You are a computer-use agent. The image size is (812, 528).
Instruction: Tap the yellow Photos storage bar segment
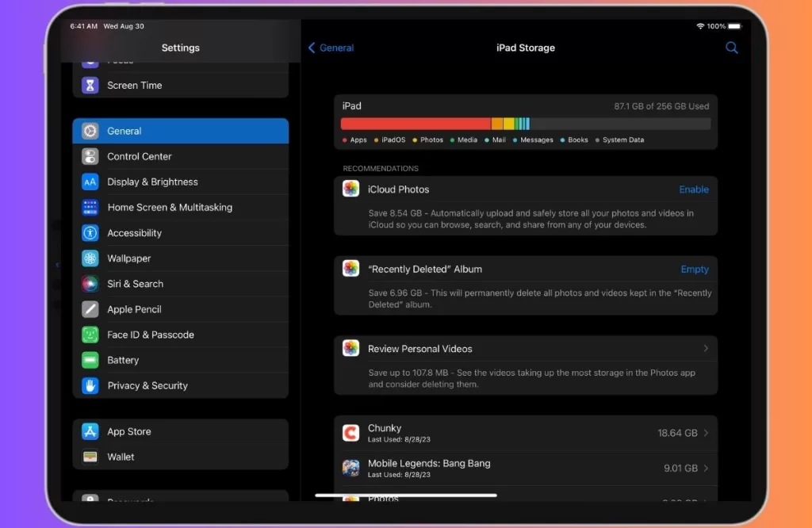tap(509, 124)
